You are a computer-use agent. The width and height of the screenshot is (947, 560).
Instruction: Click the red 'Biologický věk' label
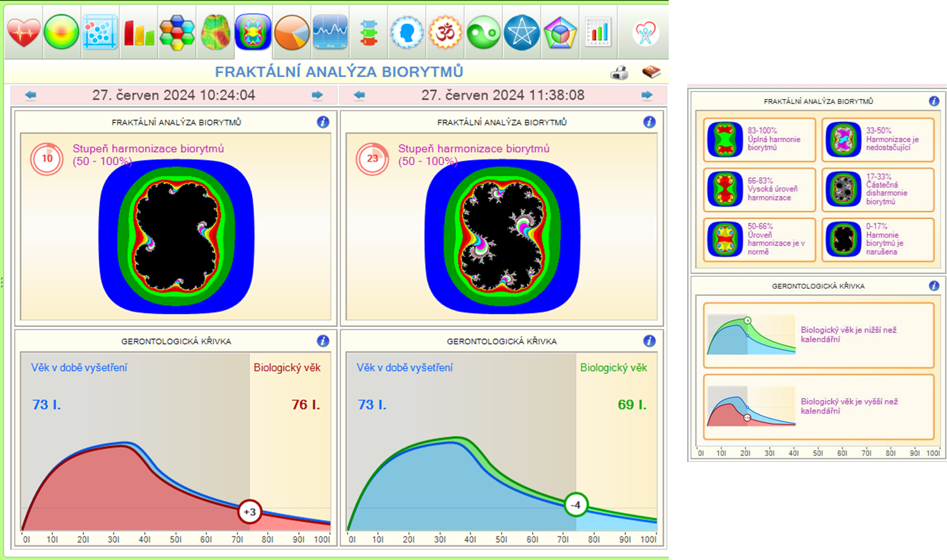tap(287, 367)
